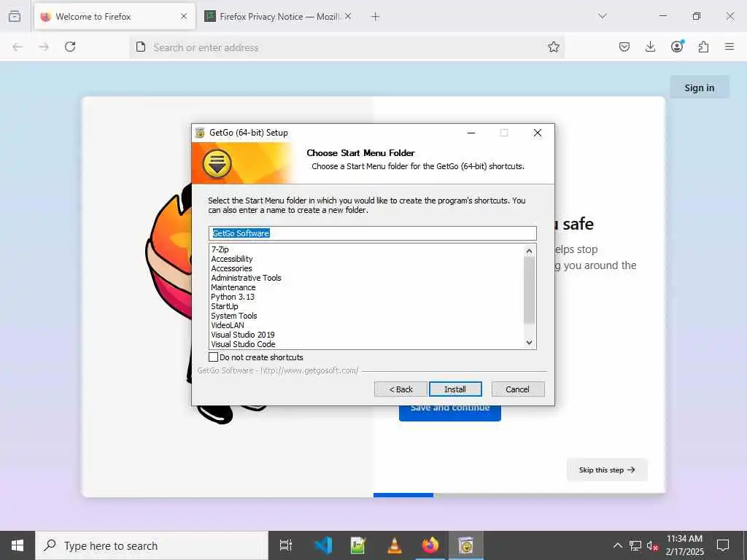Cancel the GetGo setup wizard
This screenshot has height=560, width=747.
(517, 389)
